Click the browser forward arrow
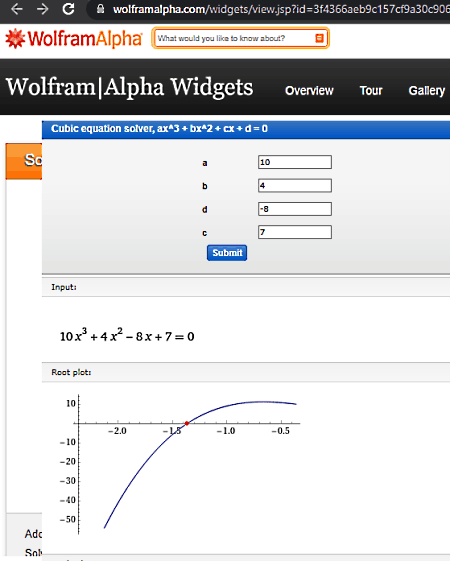This screenshot has height=561, width=450. point(43,9)
